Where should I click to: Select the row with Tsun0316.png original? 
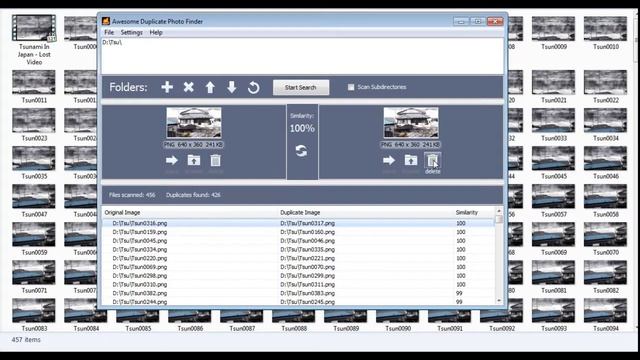298,223
